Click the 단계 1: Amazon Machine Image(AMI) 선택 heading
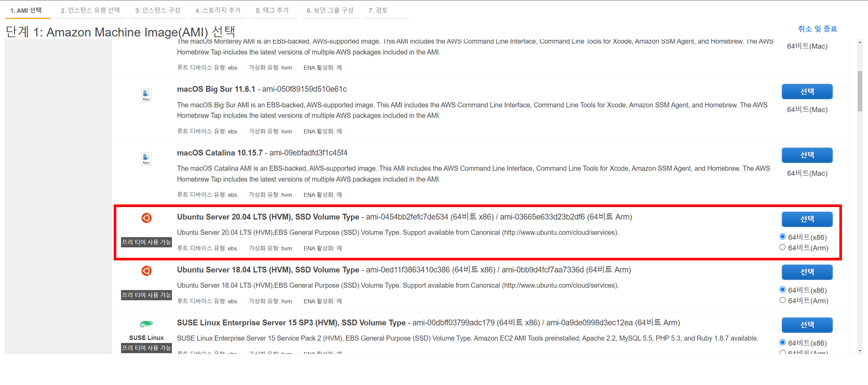This screenshot has width=868, height=385. pos(120,32)
